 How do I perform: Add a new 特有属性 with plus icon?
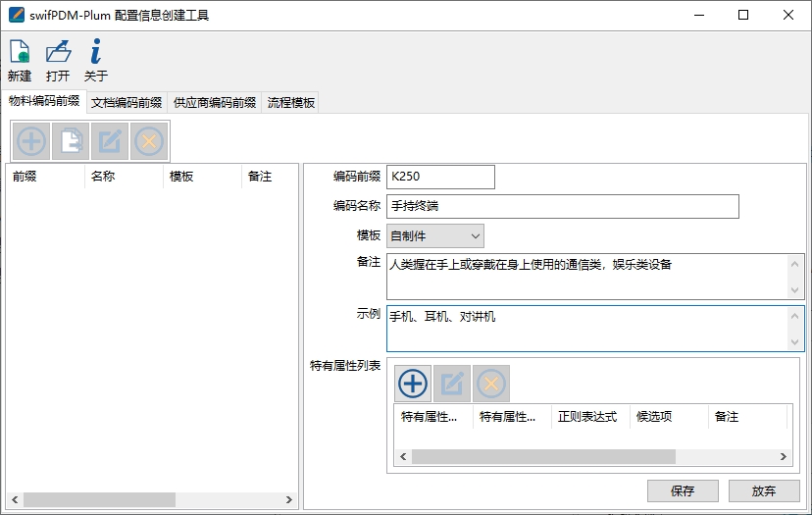(413, 383)
